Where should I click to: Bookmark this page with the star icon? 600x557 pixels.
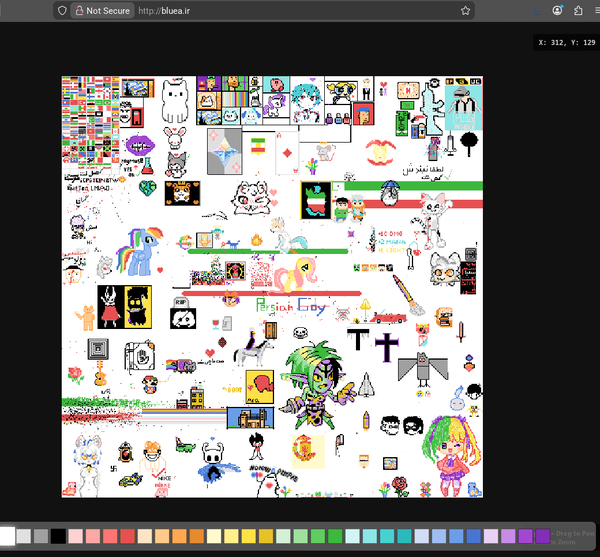[x=465, y=11]
